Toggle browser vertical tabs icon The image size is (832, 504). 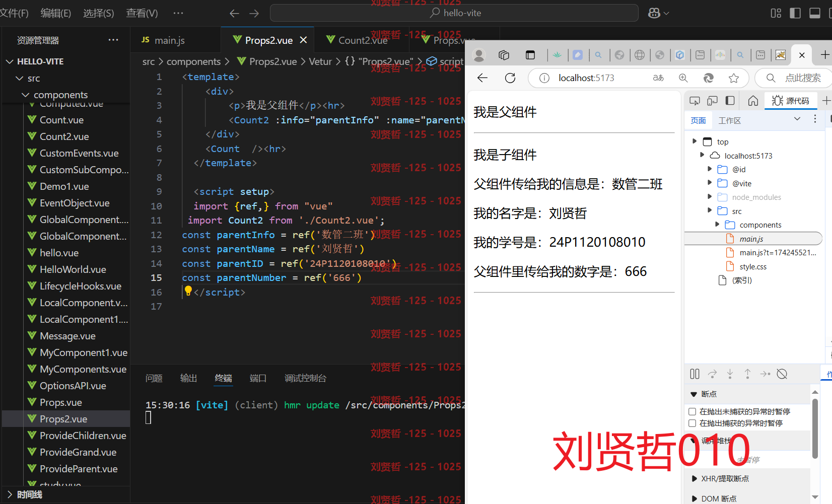(530, 55)
